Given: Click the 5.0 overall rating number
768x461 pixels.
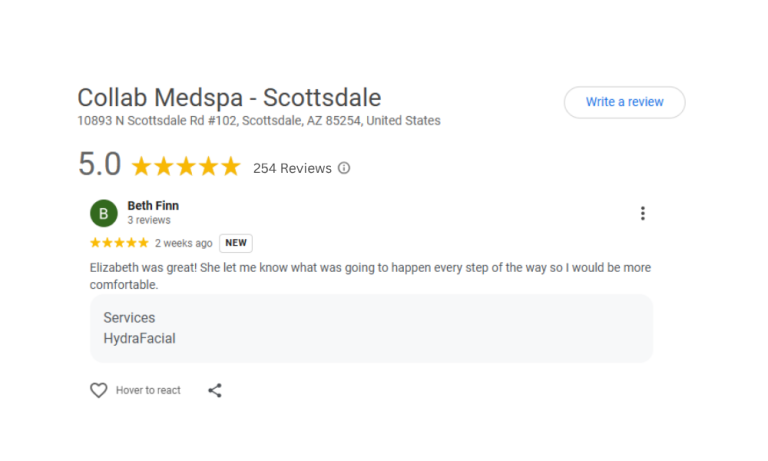Looking at the screenshot, I should (99, 165).
